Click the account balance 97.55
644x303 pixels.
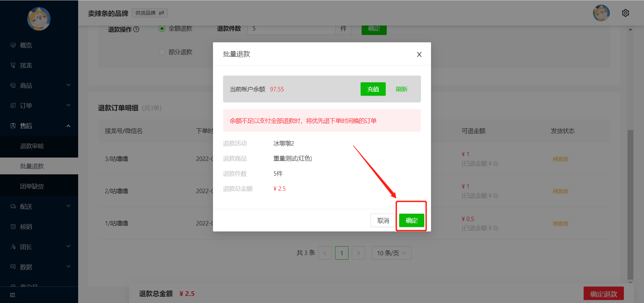(x=277, y=89)
